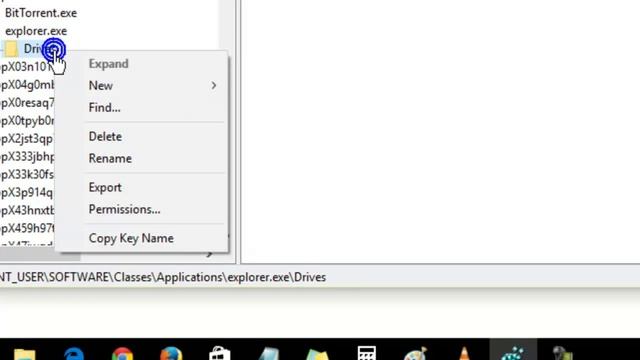The width and height of the screenshot is (640, 360).
Task: Select the pX43hnxt tree entry
Action: (x=27, y=211)
